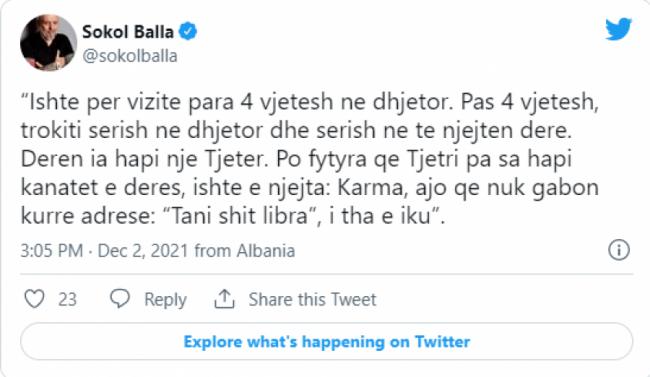Click the blue verified badge
The width and height of the screenshot is (650, 377).
188,32
